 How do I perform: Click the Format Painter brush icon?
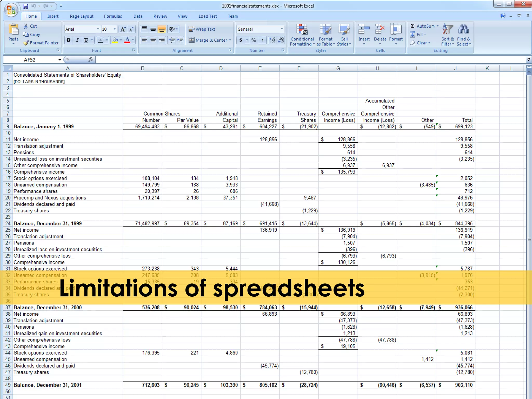pos(26,43)
